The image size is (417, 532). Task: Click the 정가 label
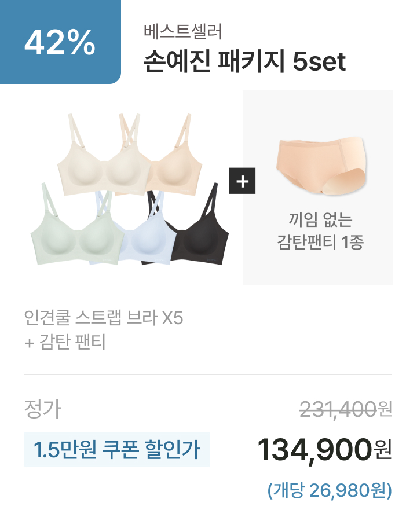pos(42,409)
